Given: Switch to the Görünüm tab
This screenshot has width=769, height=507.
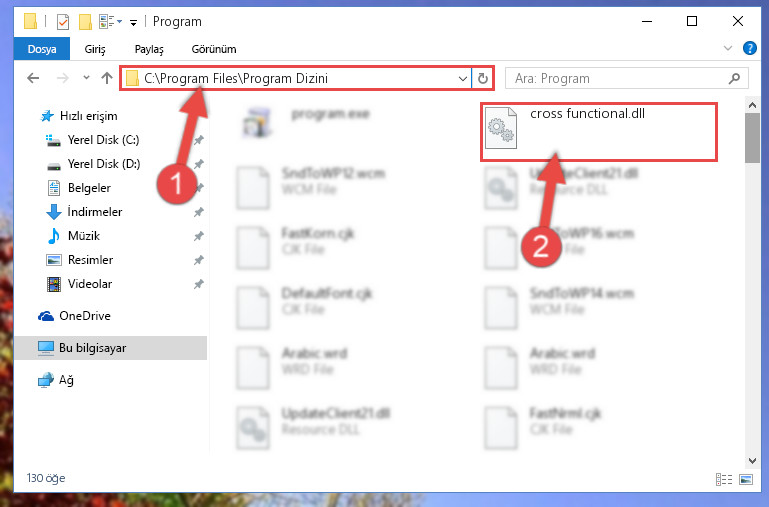Looking at the screenshot, I should click(x=214, y=49).
